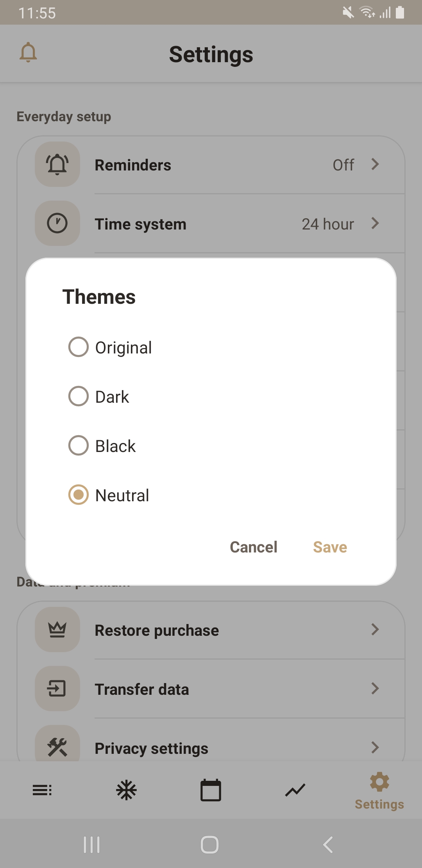Select the Original theme radio button
This screenshot has width=422, height=868.
point(79,347)
